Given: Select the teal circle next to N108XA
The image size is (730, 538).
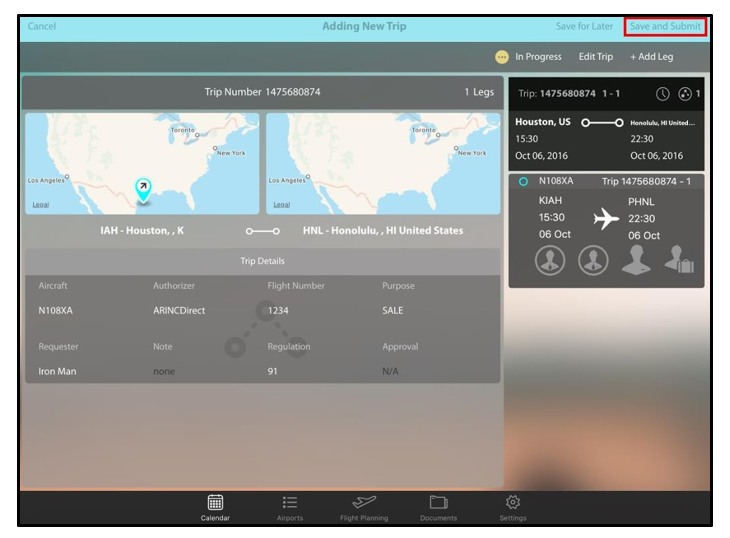Looking at the screenshot, I should (523, 182).
